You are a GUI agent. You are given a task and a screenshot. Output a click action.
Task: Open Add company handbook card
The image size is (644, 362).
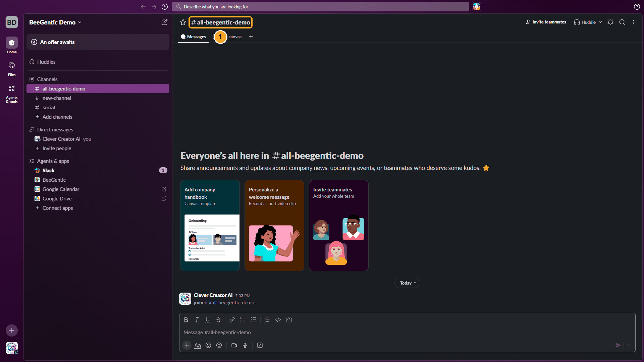click(210, 225)
